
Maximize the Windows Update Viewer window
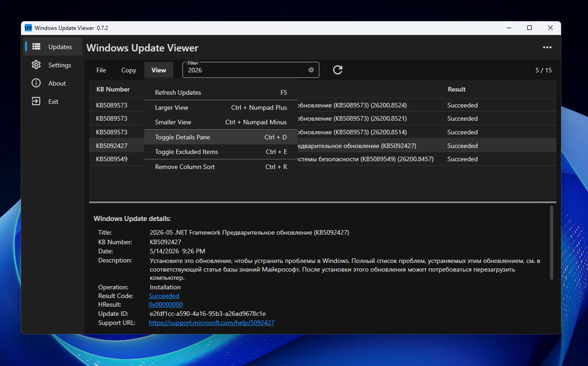pyautogui.click(x=529, y=28)
